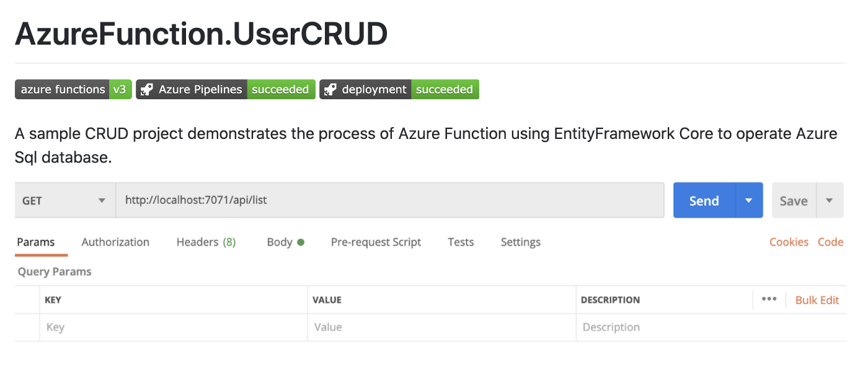This screenshot has height=384, width=868.
Task: Click the green Body indicator dot
Action: pos(301,243)
